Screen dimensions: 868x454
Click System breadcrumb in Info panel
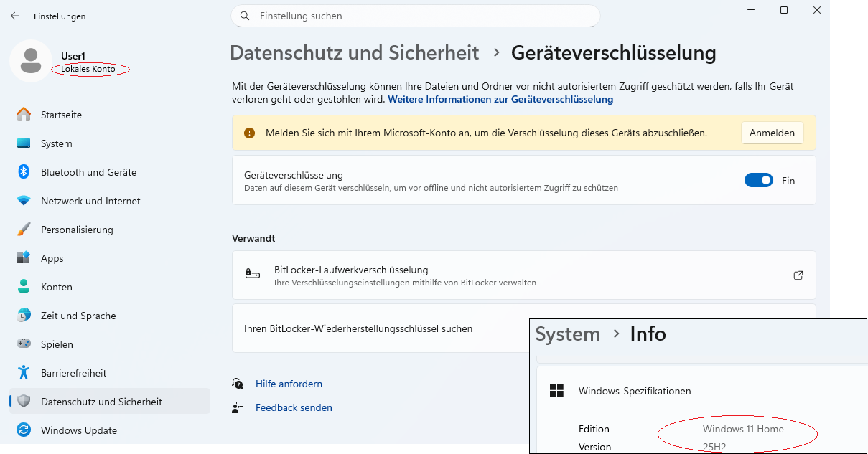(x=568, y=334)
